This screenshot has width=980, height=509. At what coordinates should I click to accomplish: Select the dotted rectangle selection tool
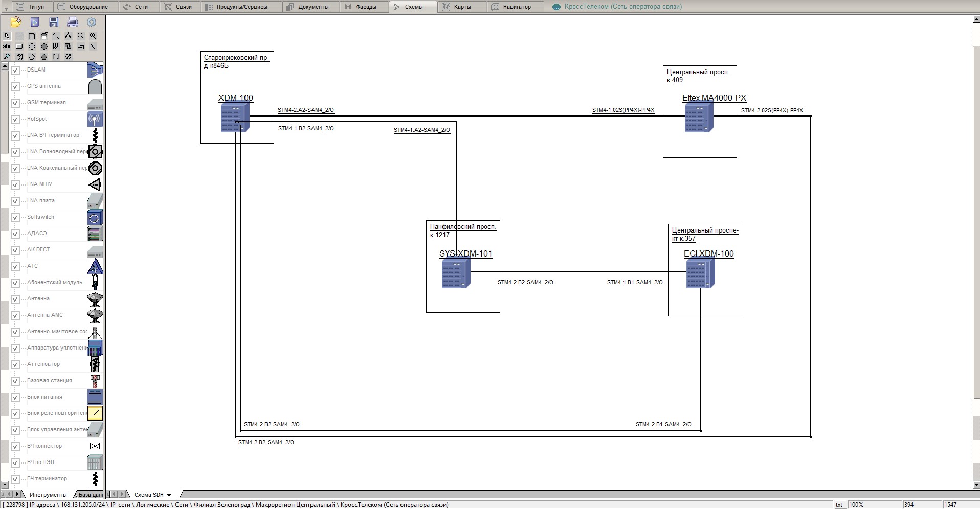click(x=19, y=36)
